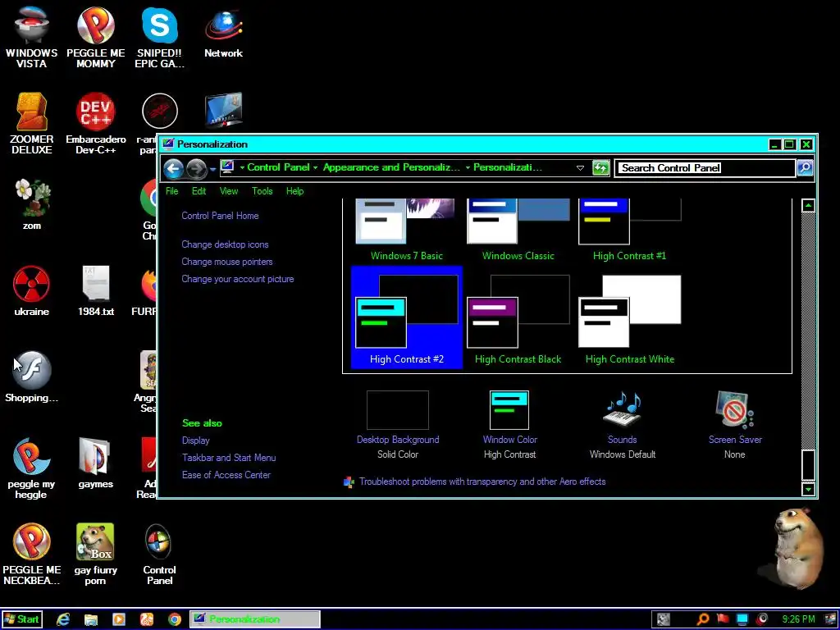Select the ZOOMER DELUXE desktop icon
This screenshot has height=630, width=840.
(32, 124)
